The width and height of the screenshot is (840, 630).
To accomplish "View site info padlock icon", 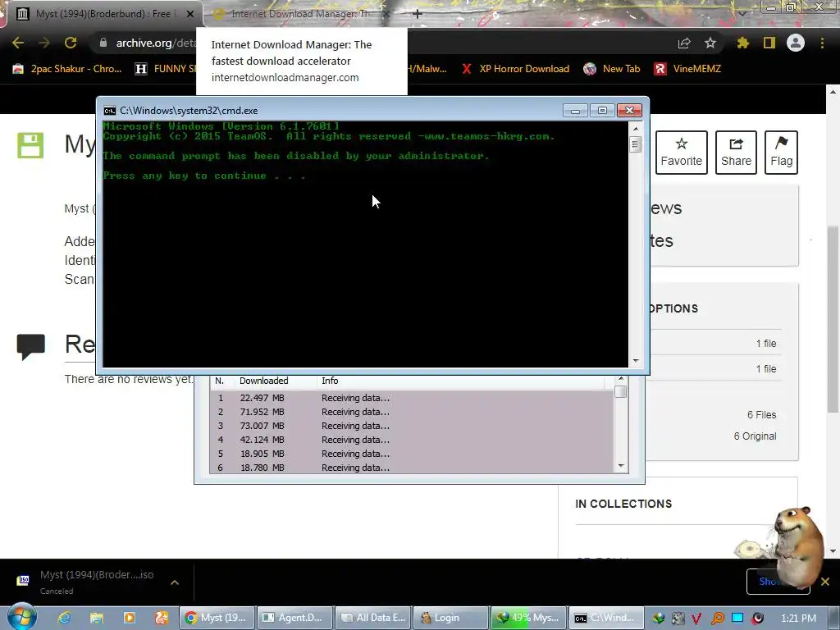I will [x=103, y=43].
